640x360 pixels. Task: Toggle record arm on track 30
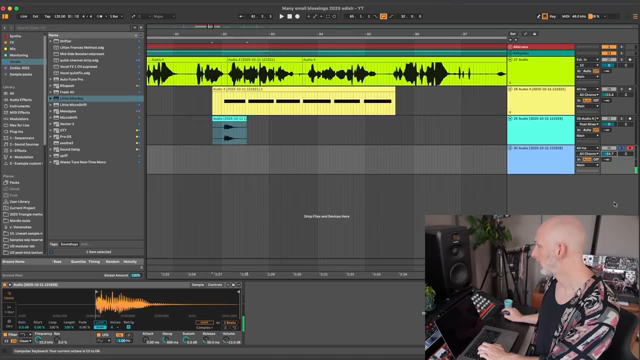(630, 148)
